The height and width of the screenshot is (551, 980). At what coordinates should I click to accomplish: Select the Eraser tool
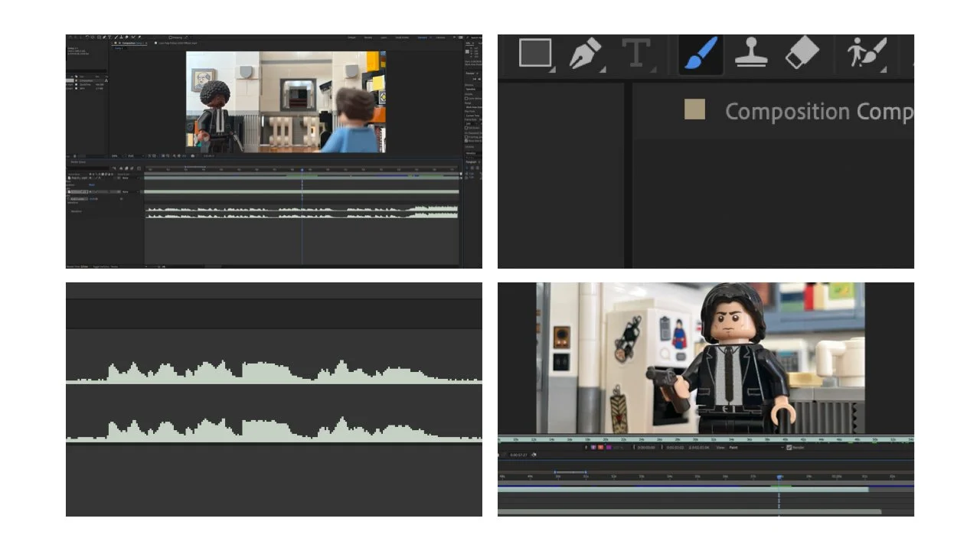click(x=802, y=54)
